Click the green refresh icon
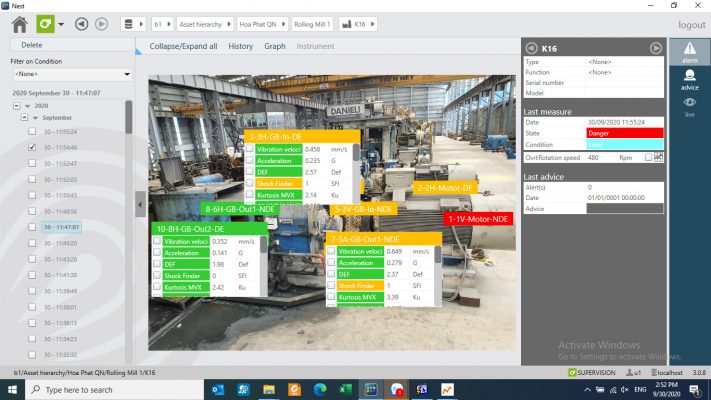 pyautogui.click(x=45, y=24)
